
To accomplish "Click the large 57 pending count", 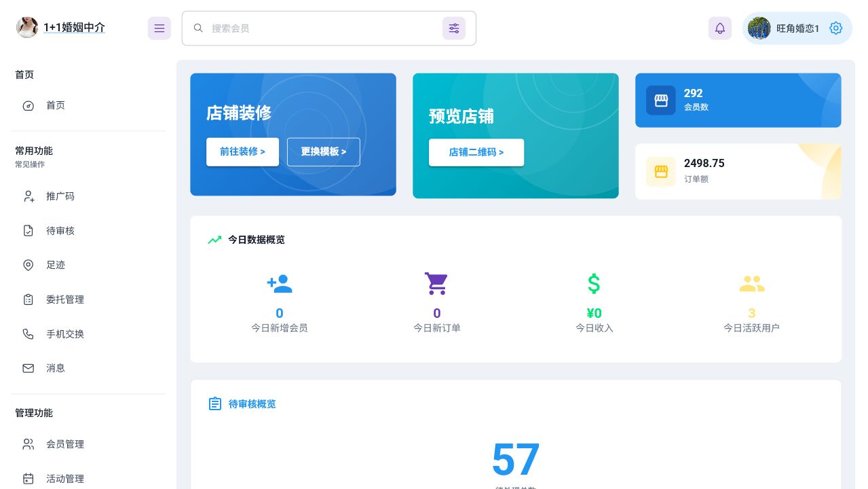I will pos(516,460).
